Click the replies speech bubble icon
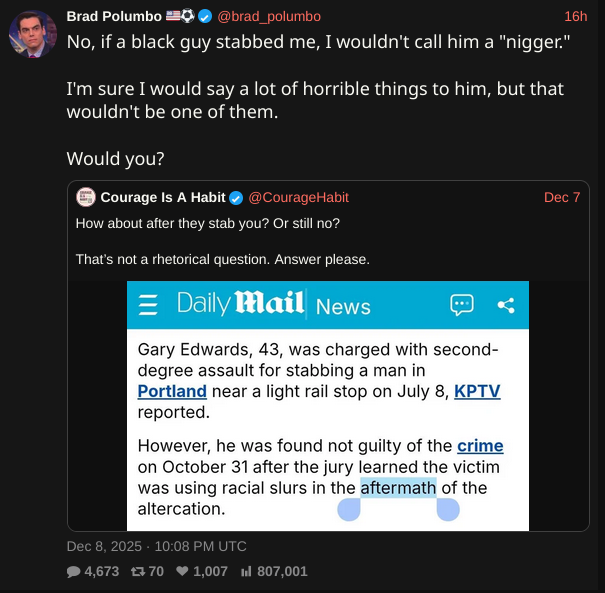This screenshot has height=593, width=605. tap(74, 571)
